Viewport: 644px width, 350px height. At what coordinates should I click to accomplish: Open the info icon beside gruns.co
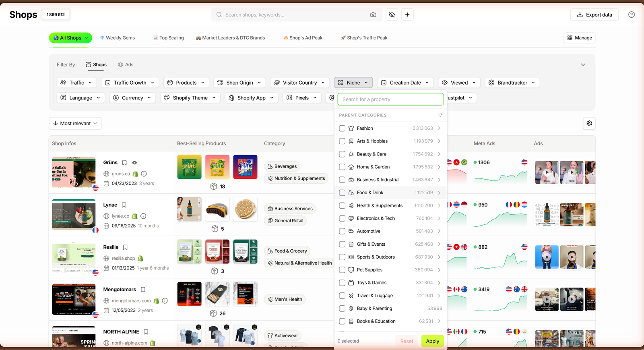point(144,174)
